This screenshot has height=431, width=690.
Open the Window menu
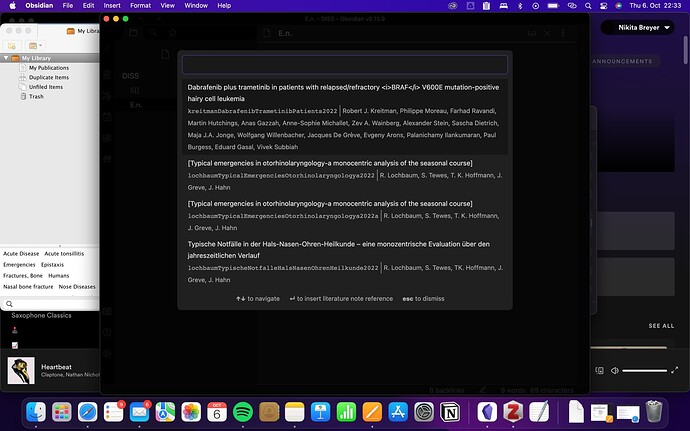(x=196, y=6)
